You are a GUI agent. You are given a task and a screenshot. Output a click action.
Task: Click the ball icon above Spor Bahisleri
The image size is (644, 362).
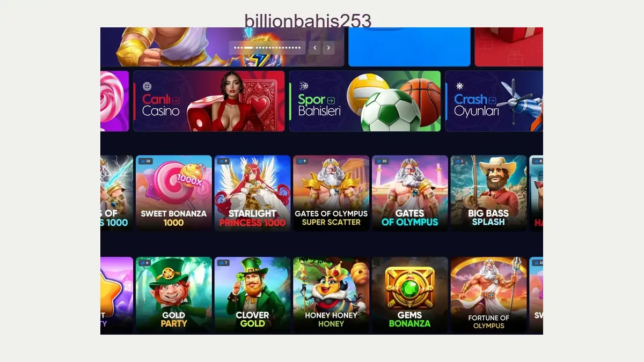click(303, 86)
